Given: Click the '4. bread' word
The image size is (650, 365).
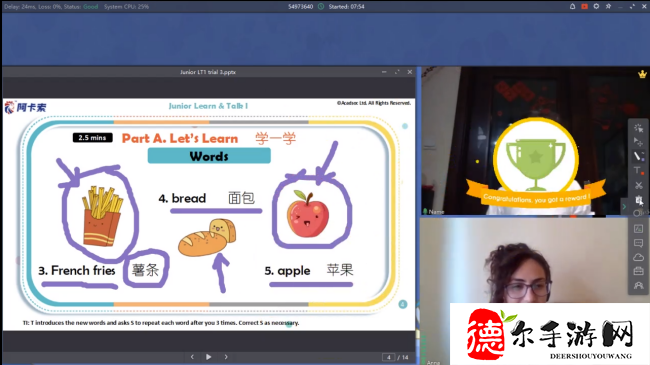Looking at the screenshot, I should pyautogui.click(x=182, y=198).
